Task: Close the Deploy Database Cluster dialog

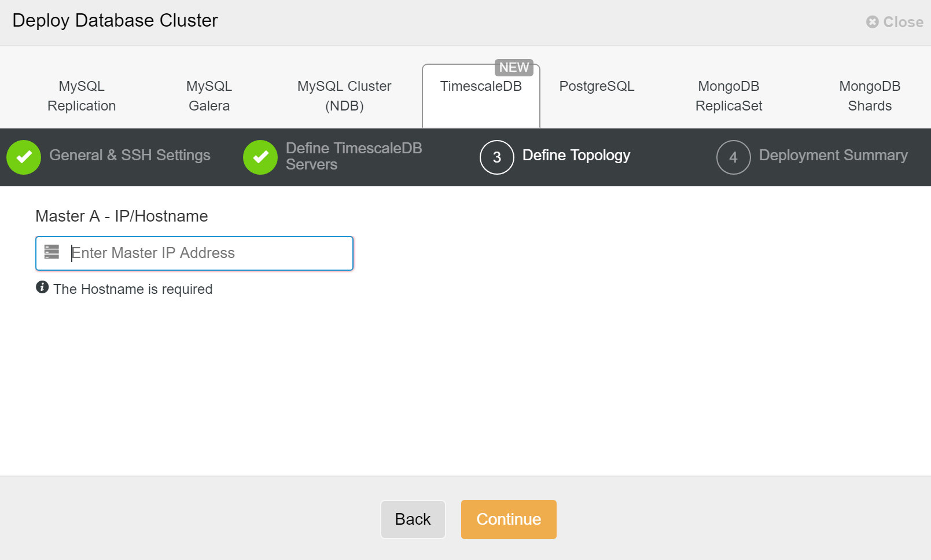Action: [x=895, y=22]
